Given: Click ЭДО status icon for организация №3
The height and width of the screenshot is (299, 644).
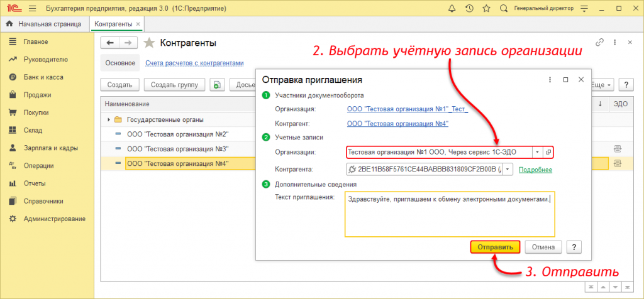Looking at the screenshot, I should [617, 148].
